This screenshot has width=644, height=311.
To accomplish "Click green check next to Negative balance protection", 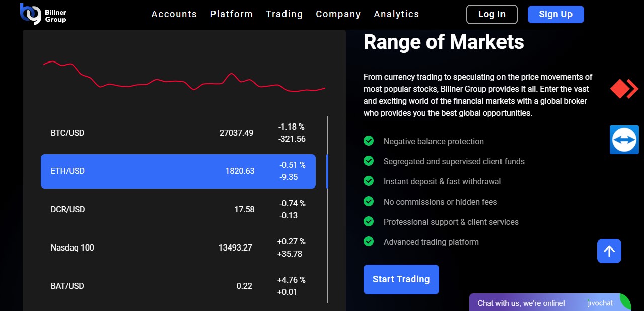I will [369, 141].
